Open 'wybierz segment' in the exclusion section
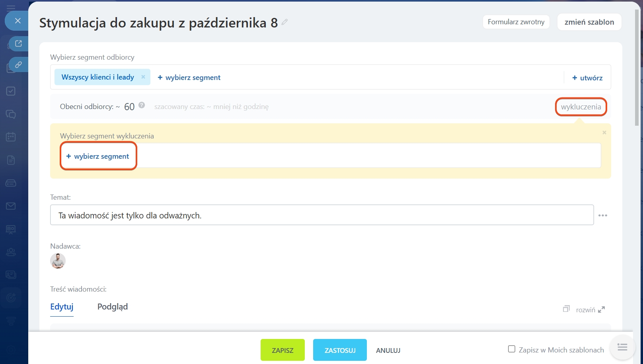Image resolution: width=643 pixels, height=364 pixels. [98, 156]
